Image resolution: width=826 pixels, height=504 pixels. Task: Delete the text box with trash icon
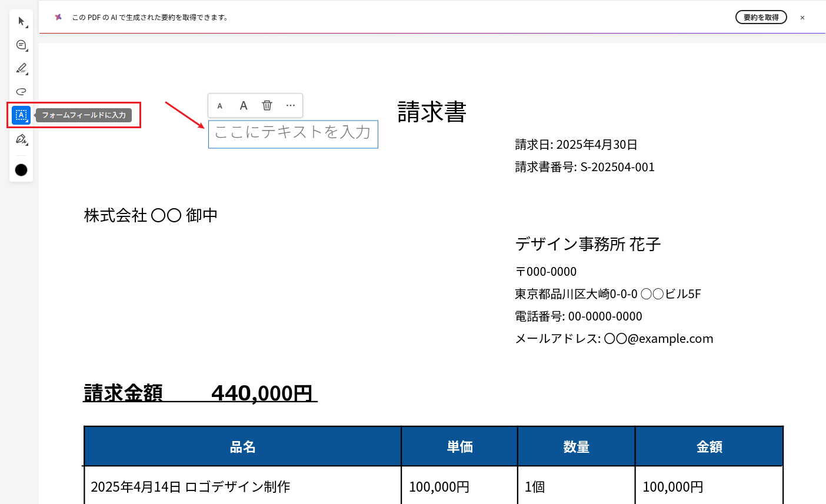(267, 105)
